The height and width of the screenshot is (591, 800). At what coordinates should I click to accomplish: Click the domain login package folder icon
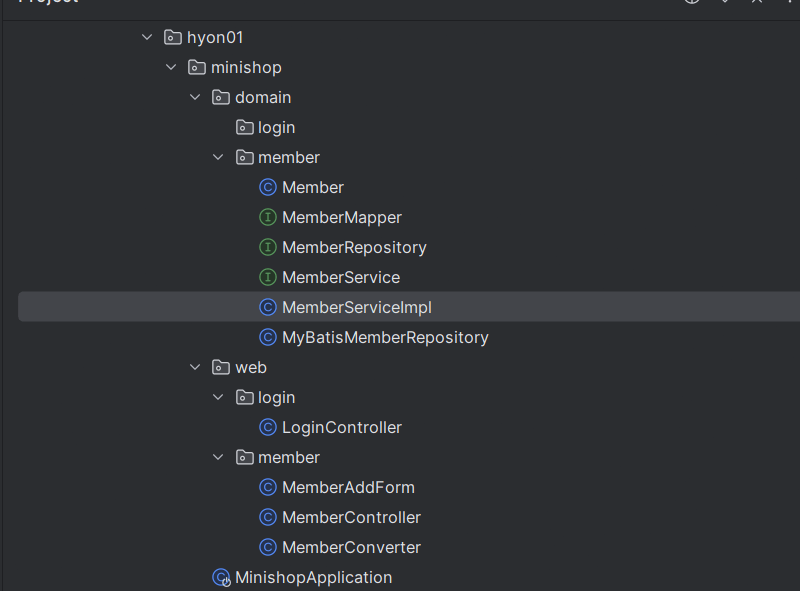click(x=244, y=128)
